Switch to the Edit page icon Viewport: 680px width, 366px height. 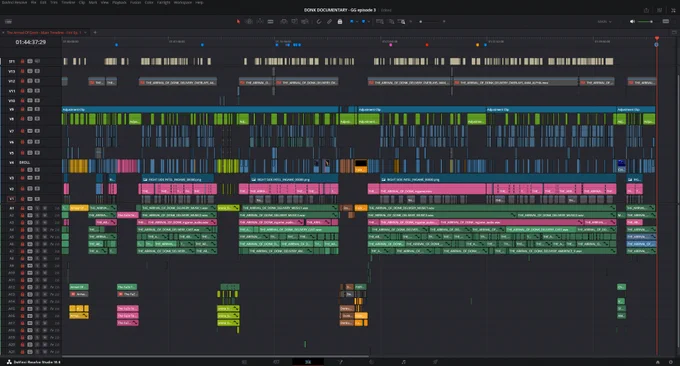tap(308, 362)
